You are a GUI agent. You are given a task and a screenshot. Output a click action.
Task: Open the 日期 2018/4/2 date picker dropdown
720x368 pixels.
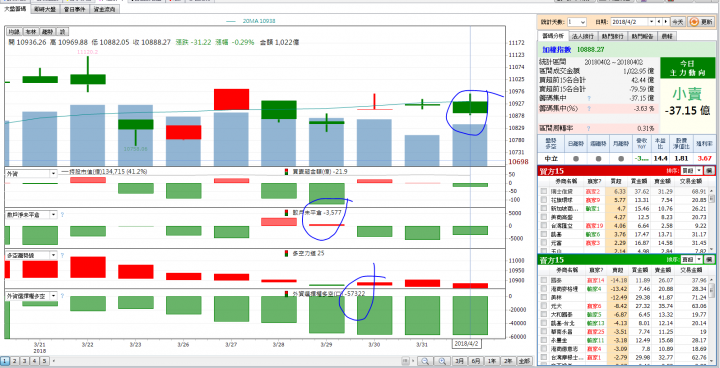tap(651, 22)
